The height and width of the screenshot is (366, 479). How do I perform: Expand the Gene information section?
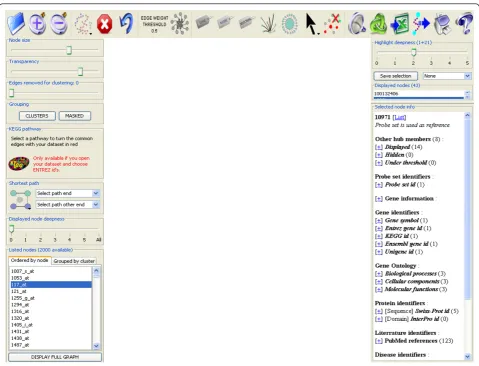379,199
